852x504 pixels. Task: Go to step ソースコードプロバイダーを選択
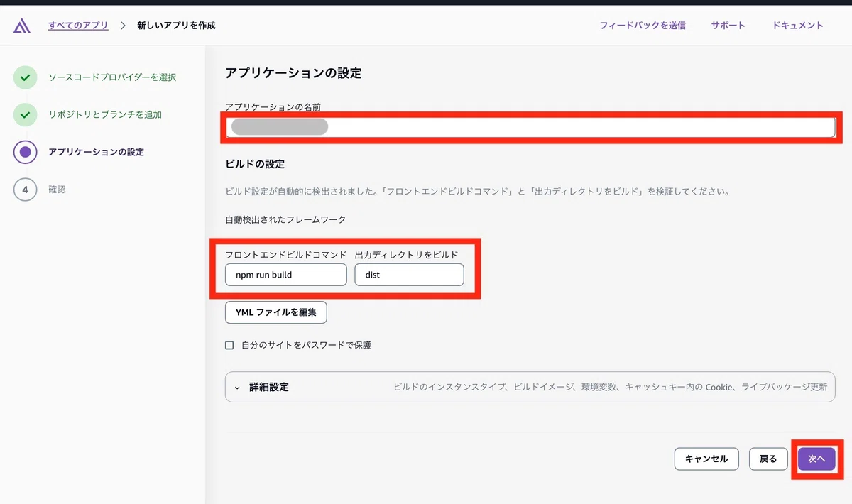112,77
